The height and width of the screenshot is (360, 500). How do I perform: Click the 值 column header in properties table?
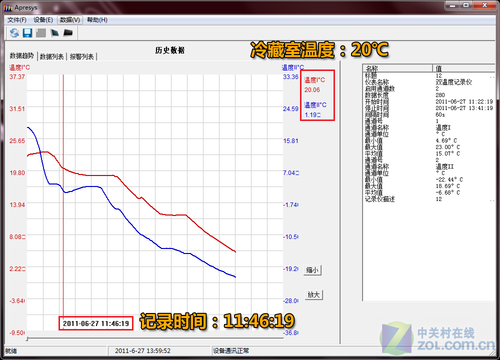464,68
